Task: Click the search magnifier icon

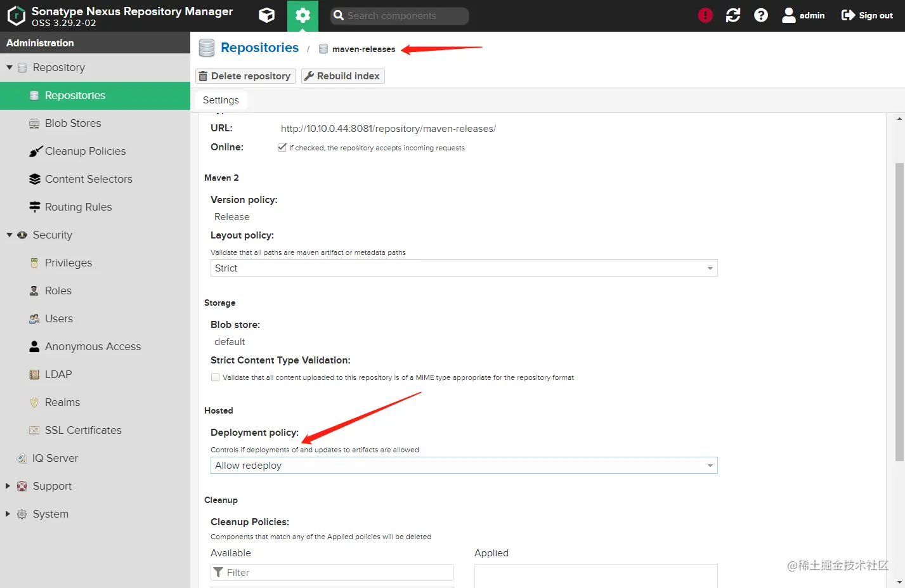Action: [339, 15]
